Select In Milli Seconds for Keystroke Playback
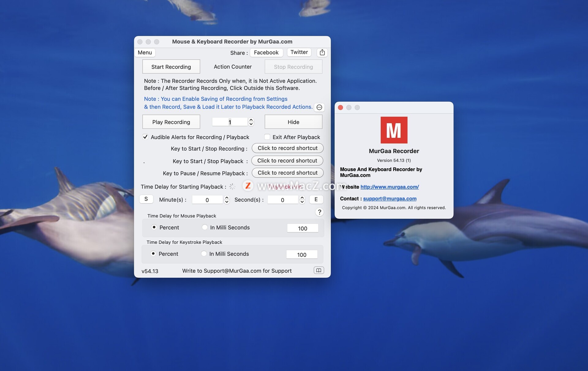Image resolution: width=588 pixels, height=371 pixels. click(204, 254)
